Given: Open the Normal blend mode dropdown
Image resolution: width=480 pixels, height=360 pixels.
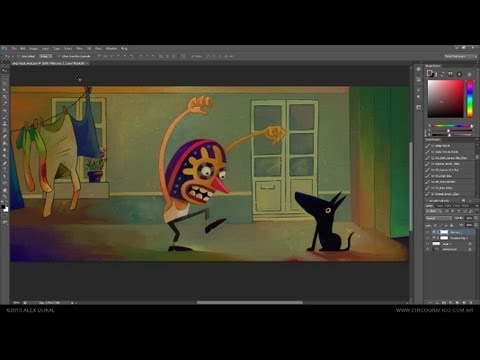Looking at the screenshot, I should pos(438,218).
